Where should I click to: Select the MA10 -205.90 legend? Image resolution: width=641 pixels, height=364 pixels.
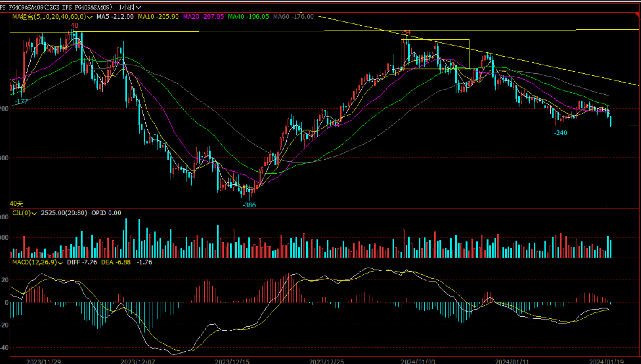158,17
